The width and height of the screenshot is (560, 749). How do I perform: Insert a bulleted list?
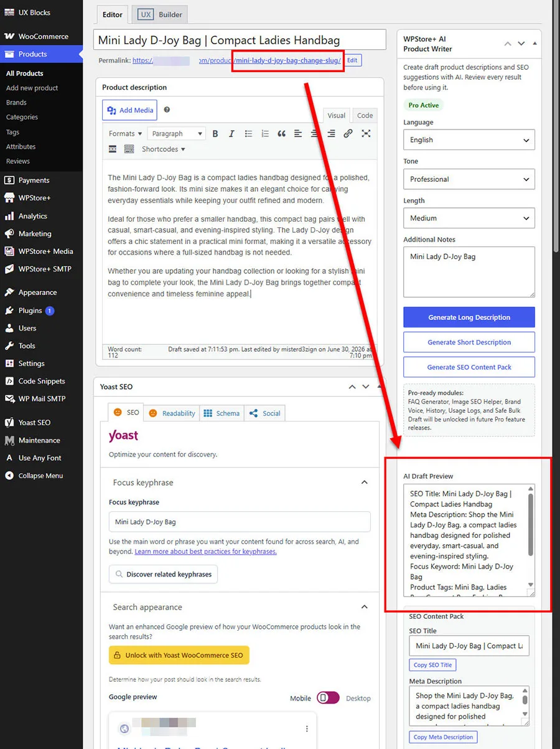(248, 133)
